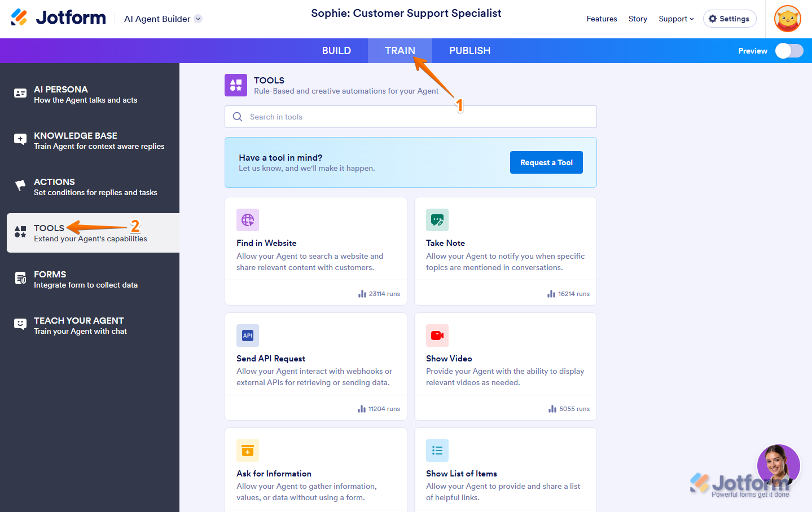Toggle the Preview switch
This screenshot has height=512, width=812.
point(789,51)
